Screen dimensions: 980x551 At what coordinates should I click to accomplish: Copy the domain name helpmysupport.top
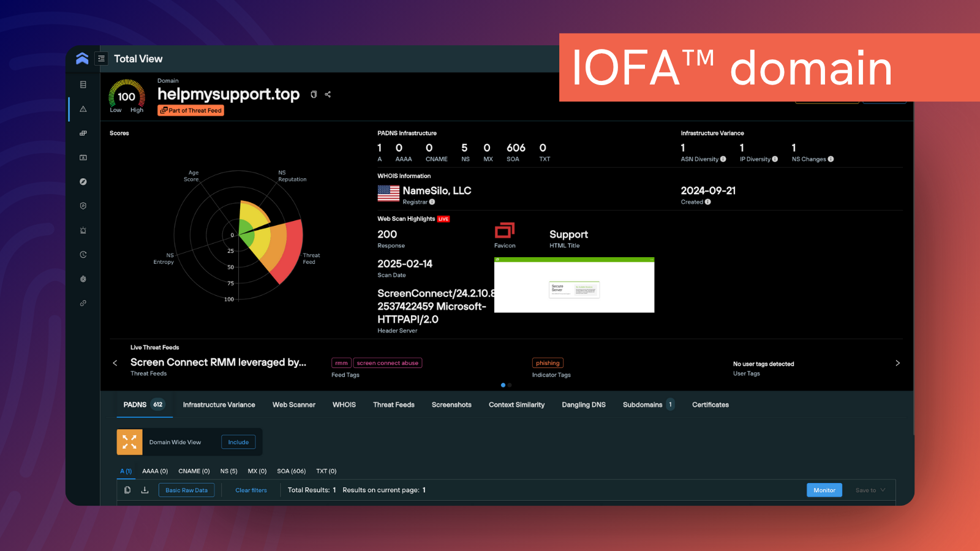(x=314, y=94)
